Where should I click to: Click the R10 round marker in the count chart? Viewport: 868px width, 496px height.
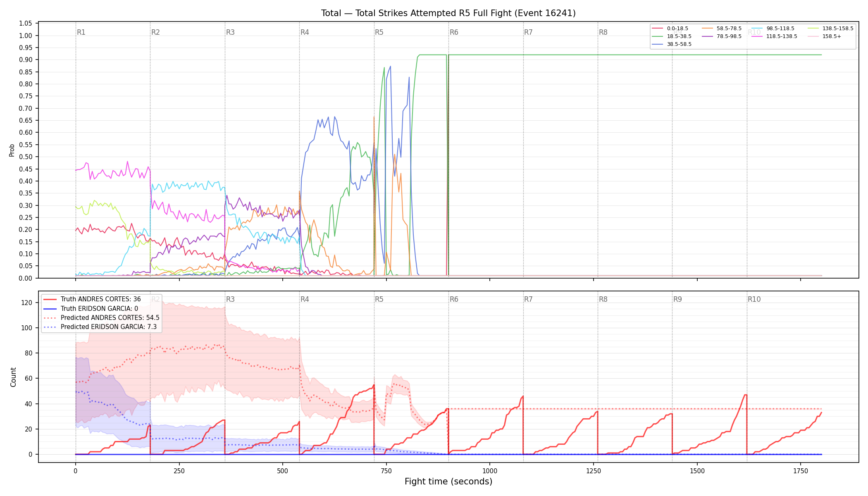(754, 299)
